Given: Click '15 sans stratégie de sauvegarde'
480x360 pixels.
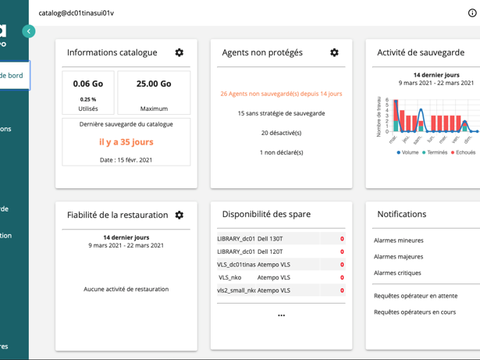Looking at the screenshot, I should click(x=281, y=113).
